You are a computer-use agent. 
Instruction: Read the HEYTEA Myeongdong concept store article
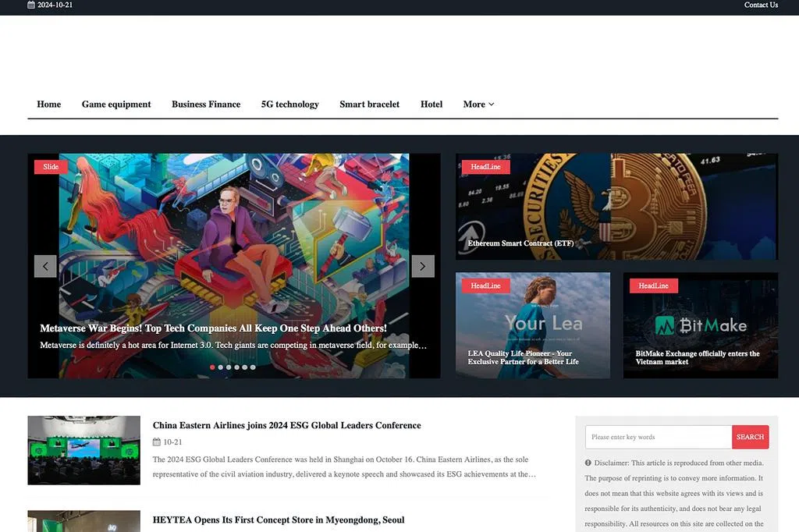(x=279, y=520)
